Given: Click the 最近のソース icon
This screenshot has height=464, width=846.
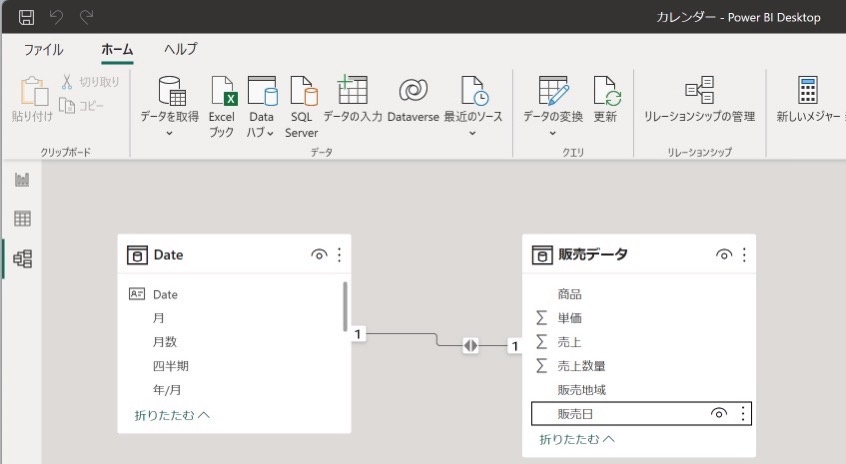Looking at the screenshot, I should pyautogui.click(x=475, y=91).
